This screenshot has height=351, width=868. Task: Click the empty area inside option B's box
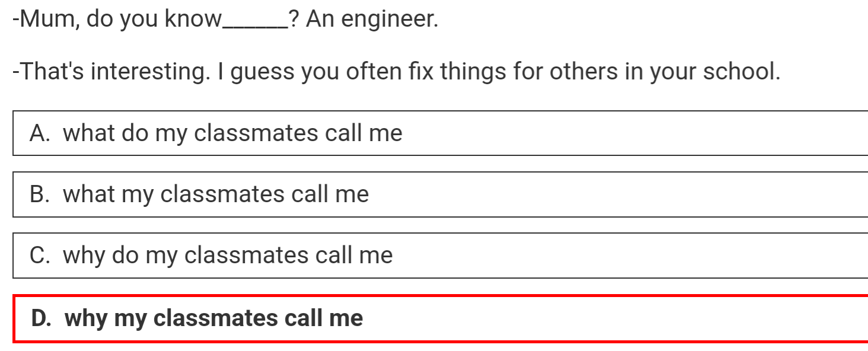click(x=617, y=194)
